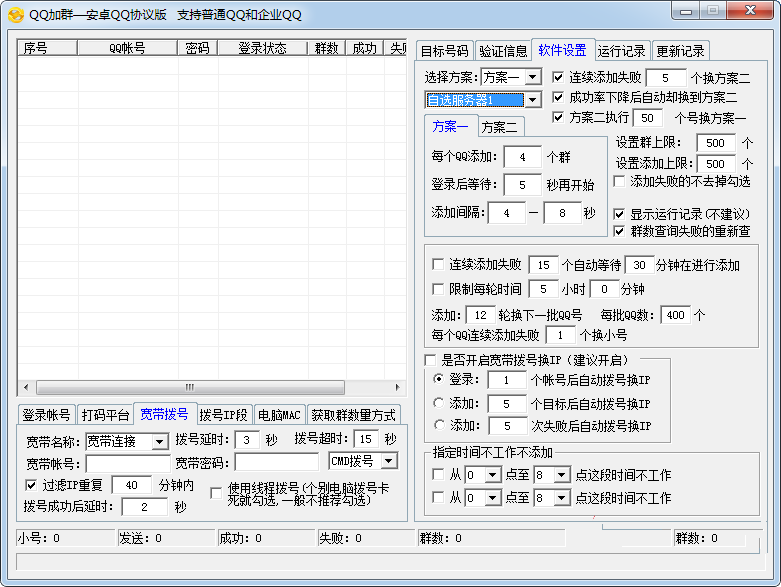Click the 登录后等待 seconds field
This screenshot has height=587, width=781.
point(522,185)
